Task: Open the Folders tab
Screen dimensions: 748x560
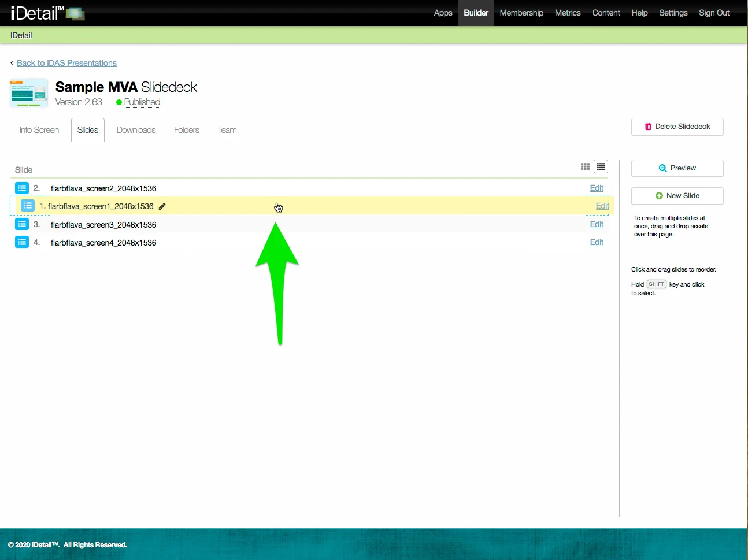Action: tap(187, 130)
